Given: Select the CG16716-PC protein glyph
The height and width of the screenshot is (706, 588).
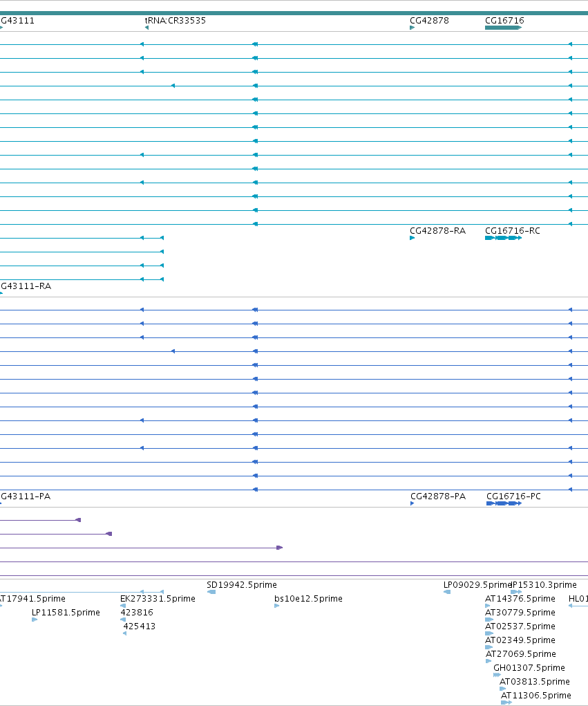Looking at the screenshot, I should coord(504,503).
